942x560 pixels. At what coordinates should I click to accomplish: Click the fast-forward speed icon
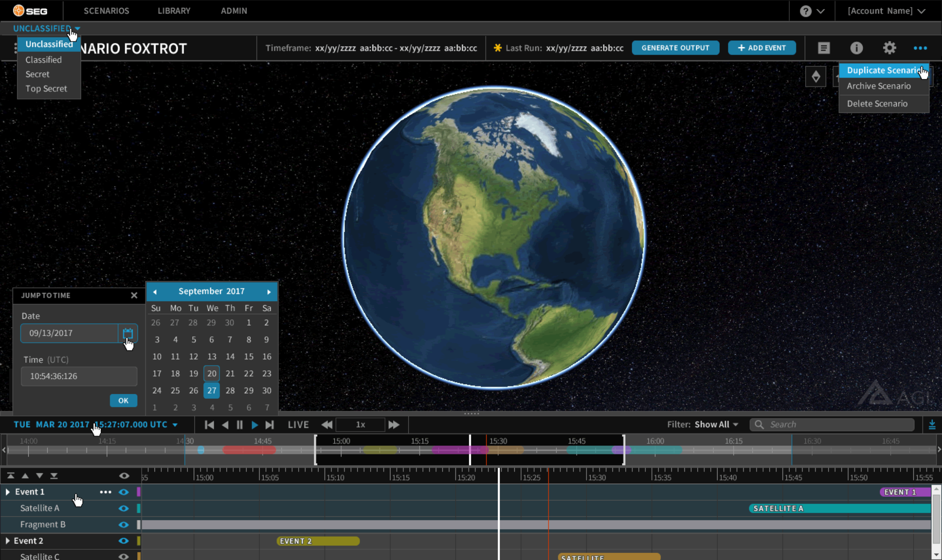click(x=394, y=425)
